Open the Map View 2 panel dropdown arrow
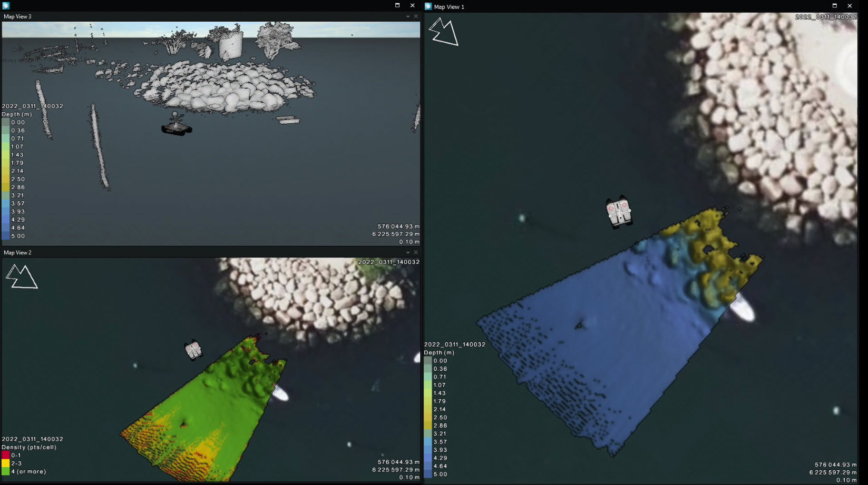This screenshot has height=485, width=868. pyautogui.click(x=407, y=252)
